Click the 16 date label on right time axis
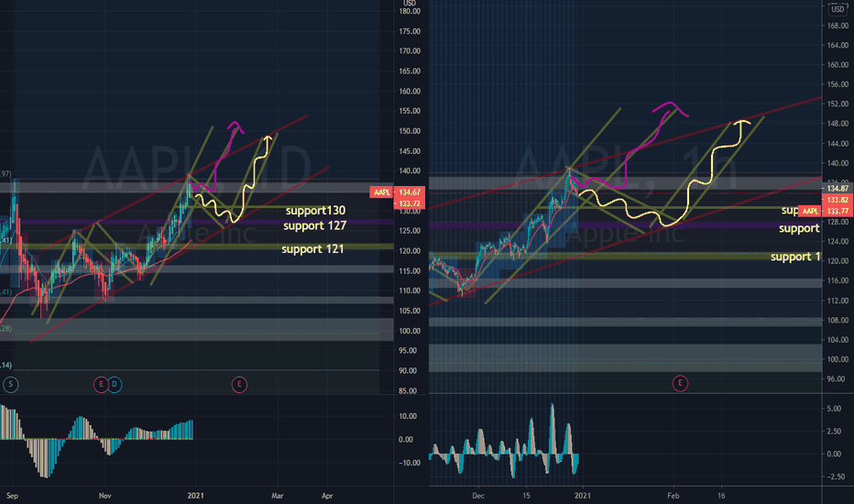854x504 pixels. (721, 496)
